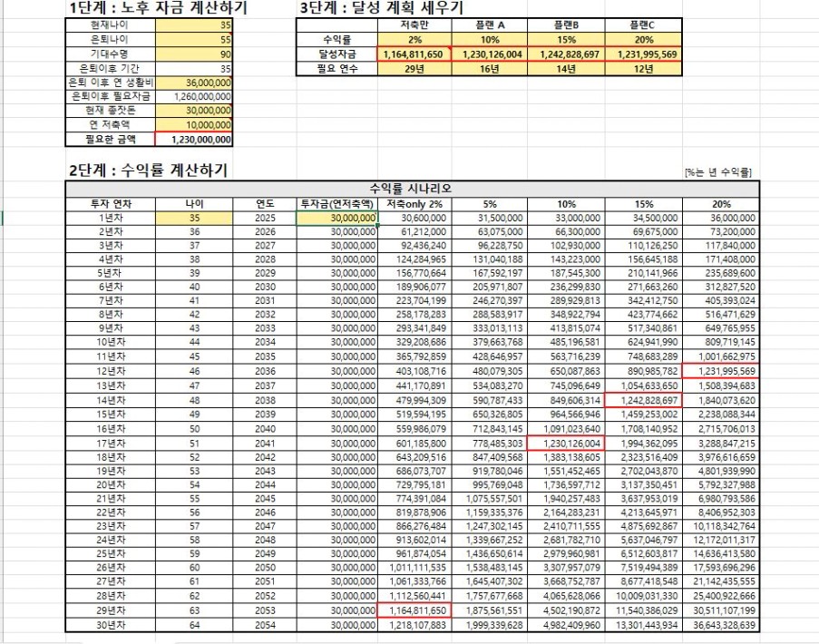
Task: Click year 2025 cell
Action: pos(265,219)
